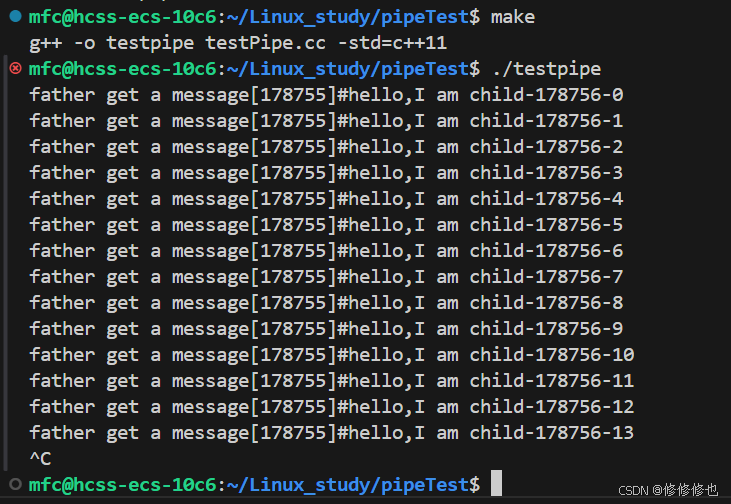
Task: Click the CSDN watermark text
Action: tap(668, 490)
